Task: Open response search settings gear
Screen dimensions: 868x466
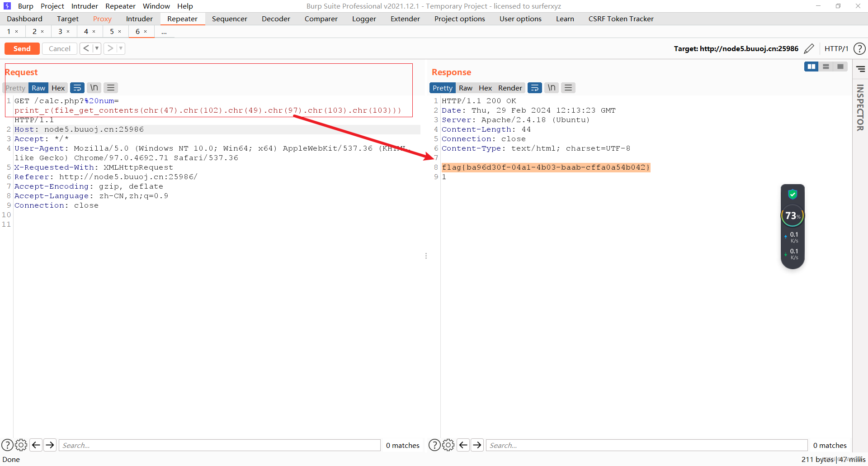Action: coord(448,445)
